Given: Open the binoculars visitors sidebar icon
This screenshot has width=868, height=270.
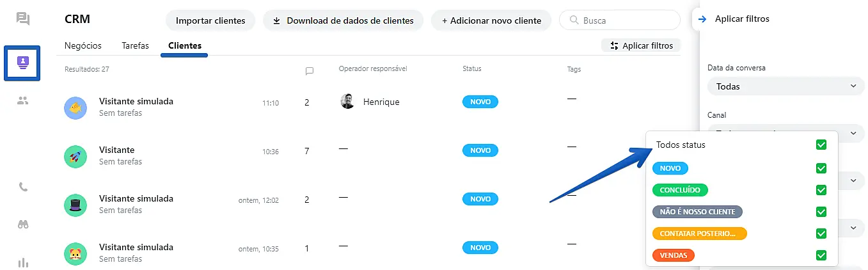Looking at the screenshot, I should [x=23, y=225].
